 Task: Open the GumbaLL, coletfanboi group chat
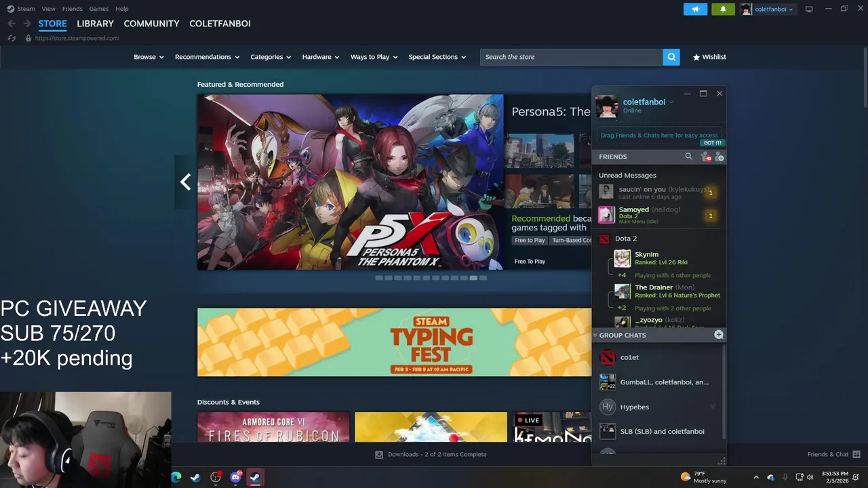pos(658,382)
